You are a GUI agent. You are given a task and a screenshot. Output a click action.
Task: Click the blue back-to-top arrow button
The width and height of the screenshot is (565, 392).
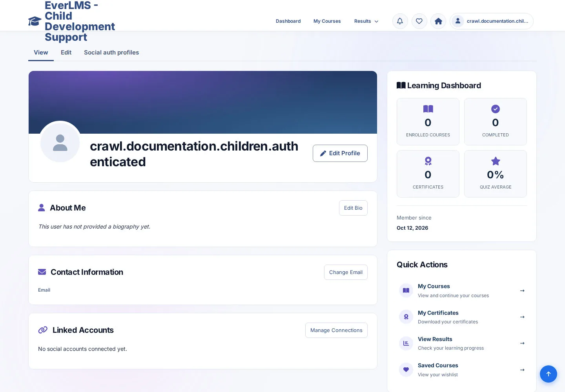[x=548, y=374]
